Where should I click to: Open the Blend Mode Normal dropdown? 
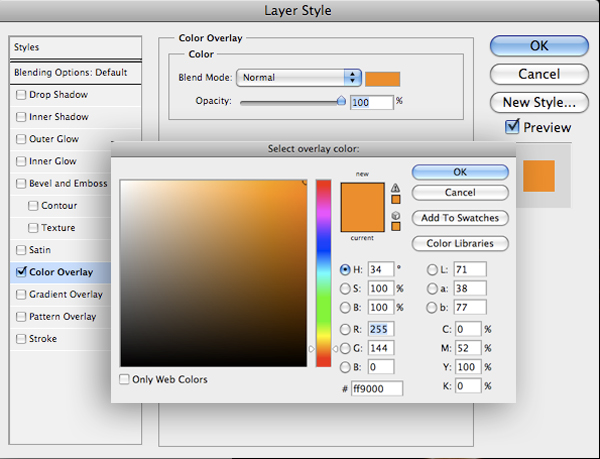(x=298, y=78)
